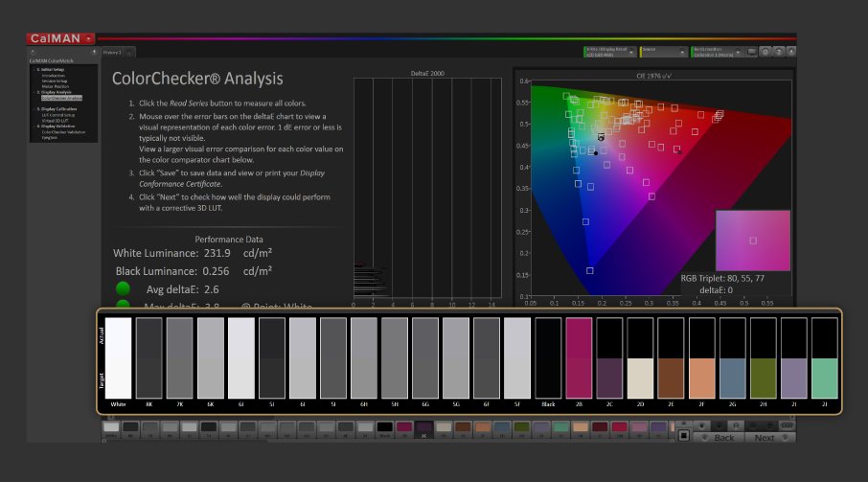Click the 2H olive swatch in the comparator chart
Image resolution: width=868 pixels, height=482 pixels.
coord(764,358)
